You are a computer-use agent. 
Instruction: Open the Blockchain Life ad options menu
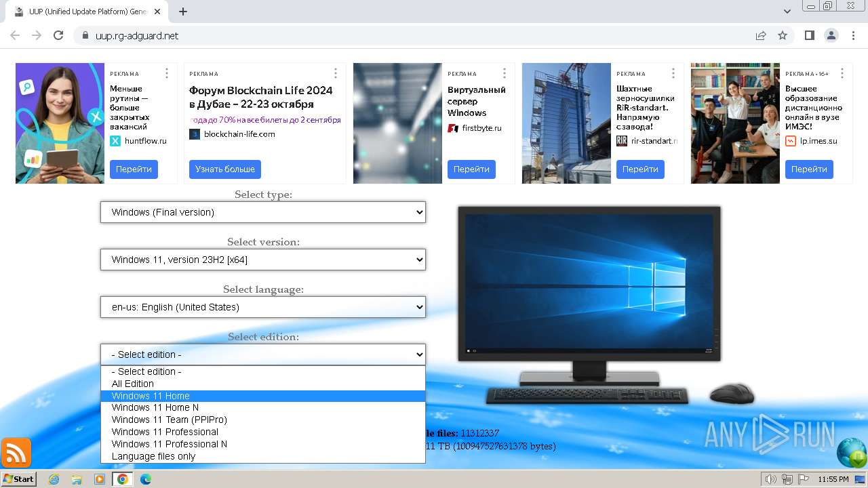click(x=336, y=73)
